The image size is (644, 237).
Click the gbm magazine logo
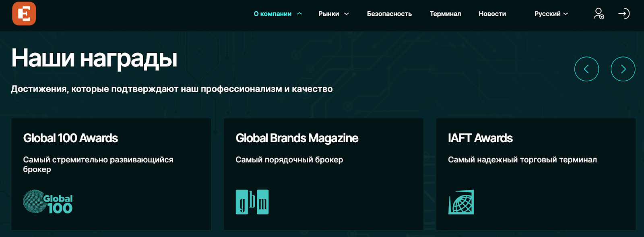252,202
